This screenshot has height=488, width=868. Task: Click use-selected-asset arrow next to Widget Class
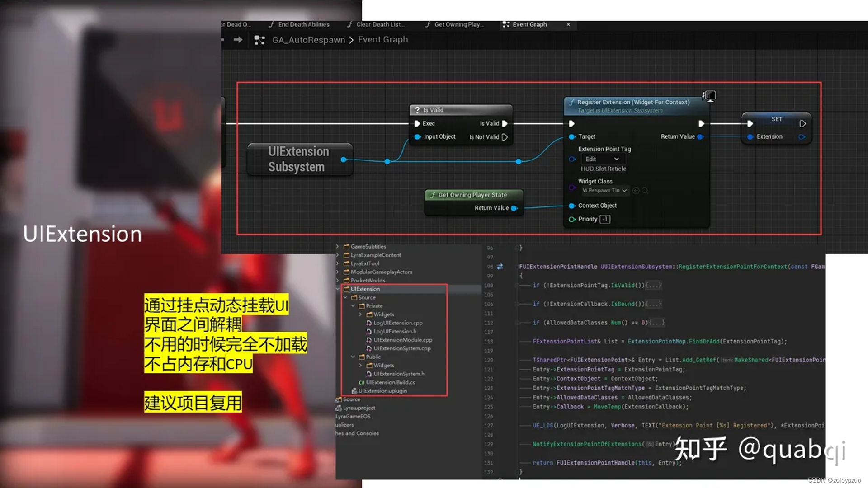click(x=636, y=191)
